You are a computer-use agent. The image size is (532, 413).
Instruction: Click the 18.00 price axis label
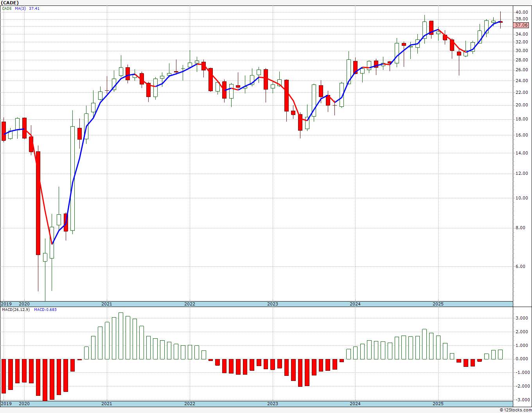(x=521, y=119)
